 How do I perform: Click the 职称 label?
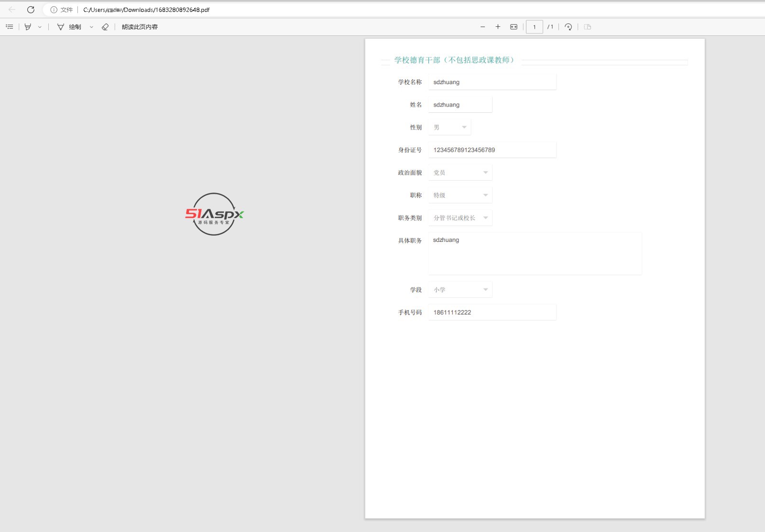416,195
